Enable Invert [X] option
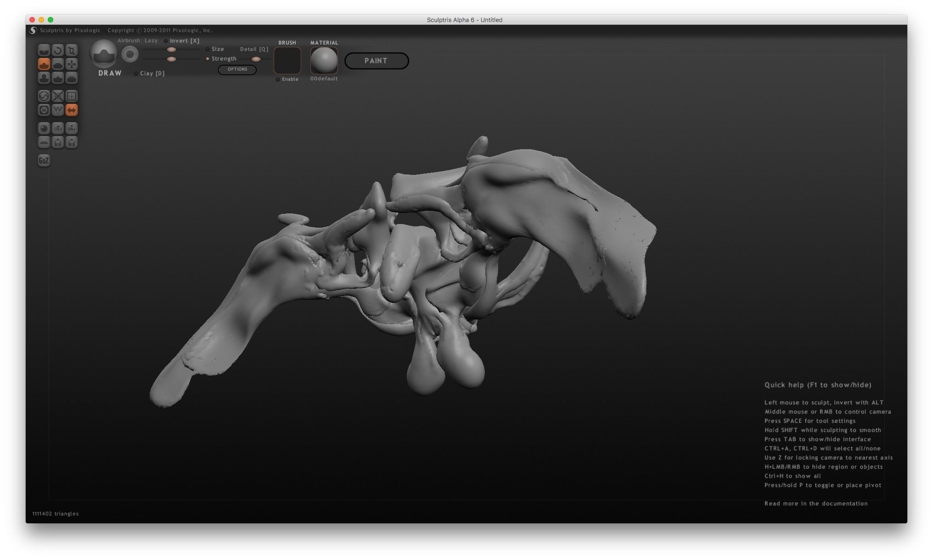 coord(182,41)
